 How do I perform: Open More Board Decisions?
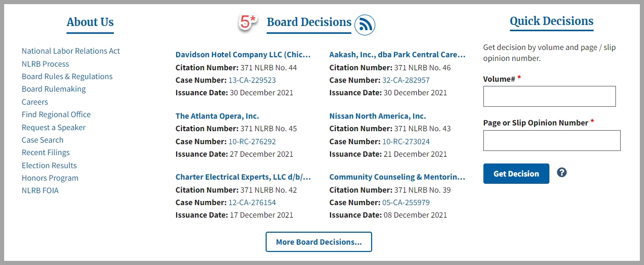coord(319,242)
